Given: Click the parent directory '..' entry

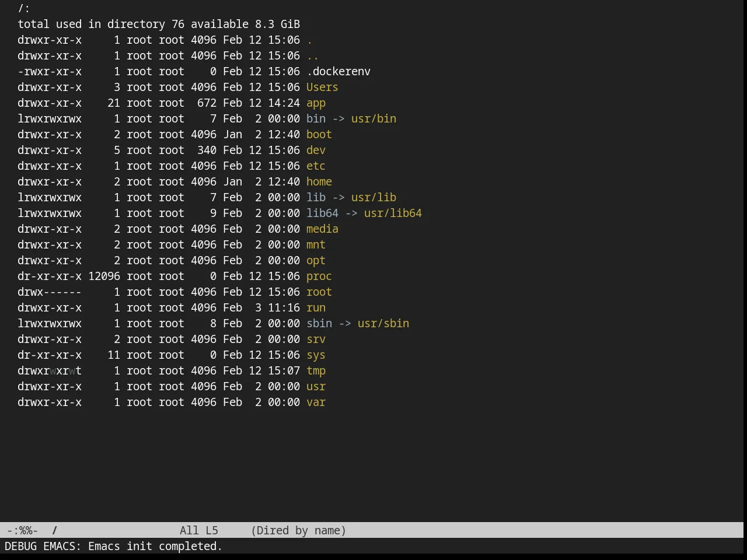Looking at the screenshot, I should 312,55.
